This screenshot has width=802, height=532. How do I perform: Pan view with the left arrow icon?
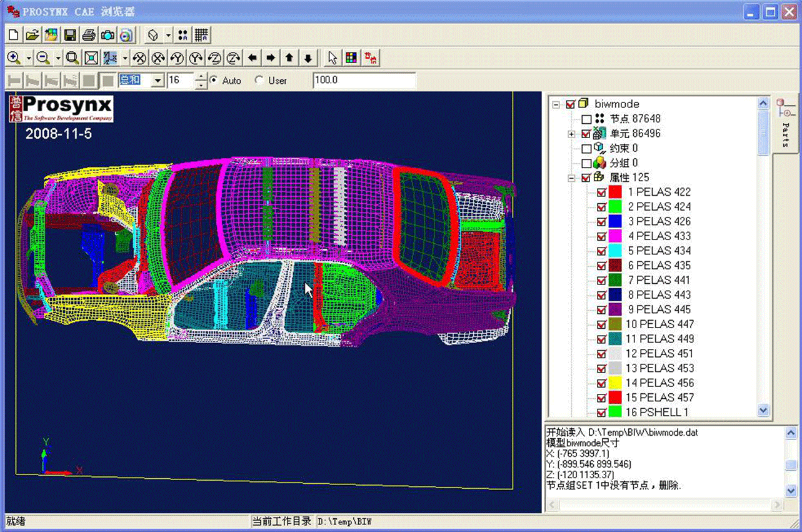(x=252, y=58)
